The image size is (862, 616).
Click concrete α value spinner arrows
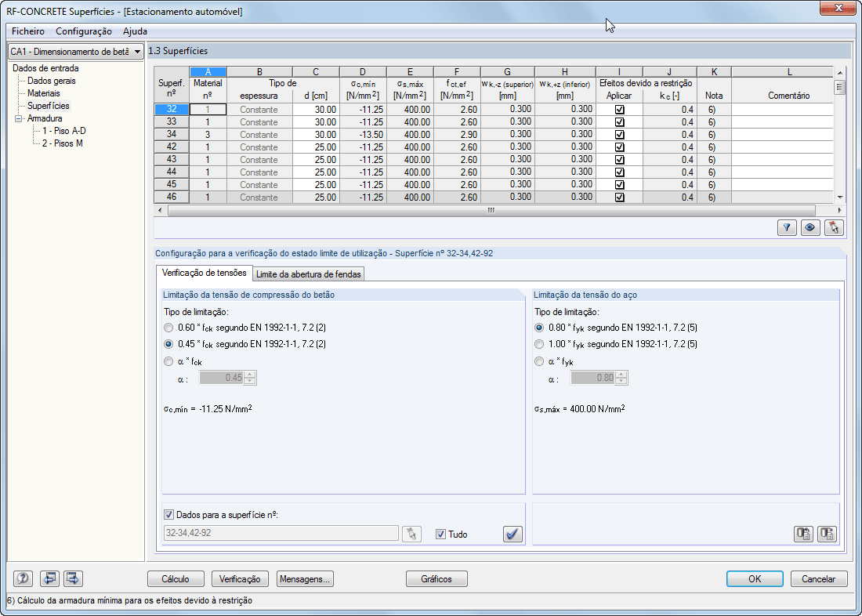[250, 378]
